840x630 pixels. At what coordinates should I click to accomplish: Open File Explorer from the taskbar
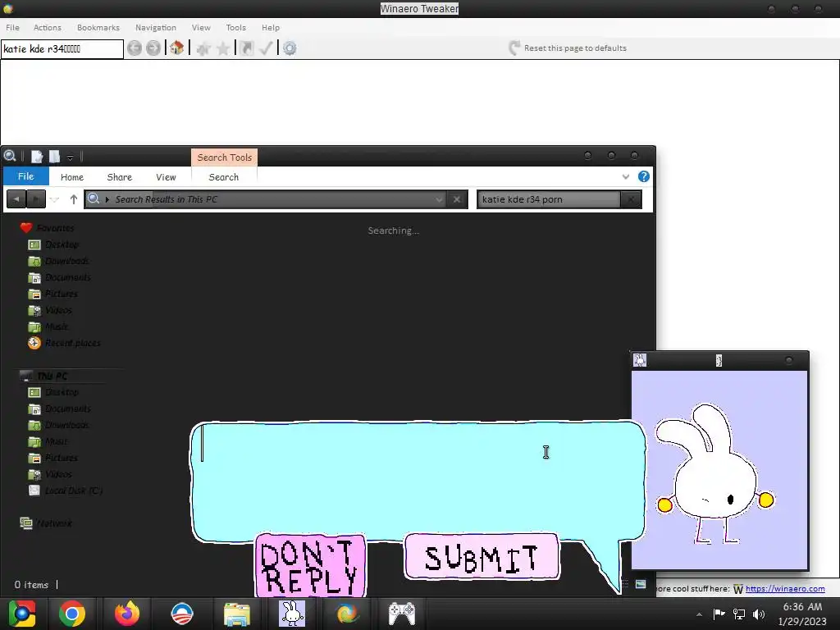coord(237,614)
